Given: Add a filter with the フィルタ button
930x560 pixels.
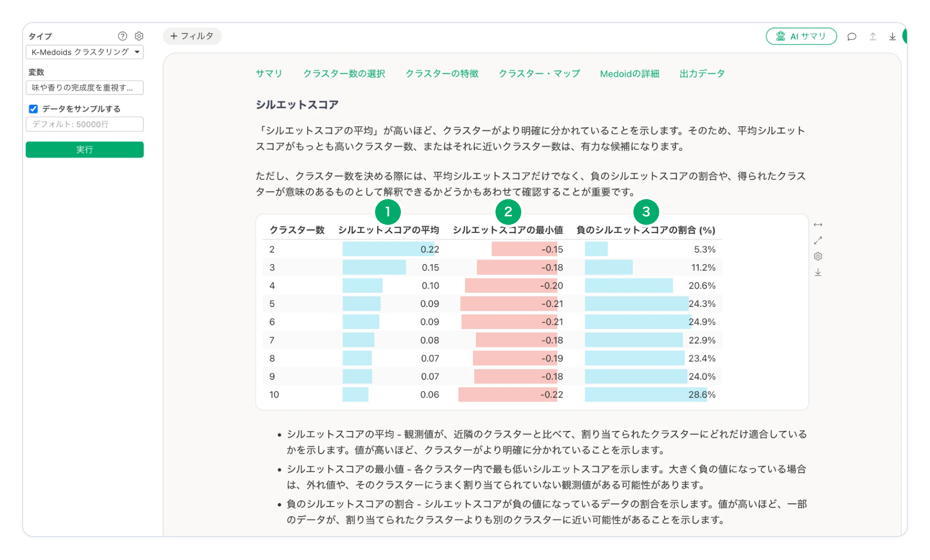Looking at the screenshot, I should pos(192,36).
